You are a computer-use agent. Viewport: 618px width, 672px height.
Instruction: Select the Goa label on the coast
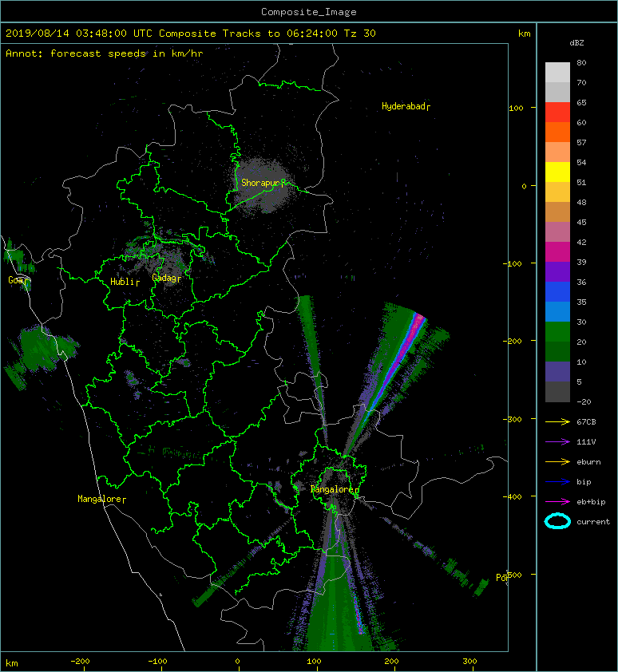point(16,280)
